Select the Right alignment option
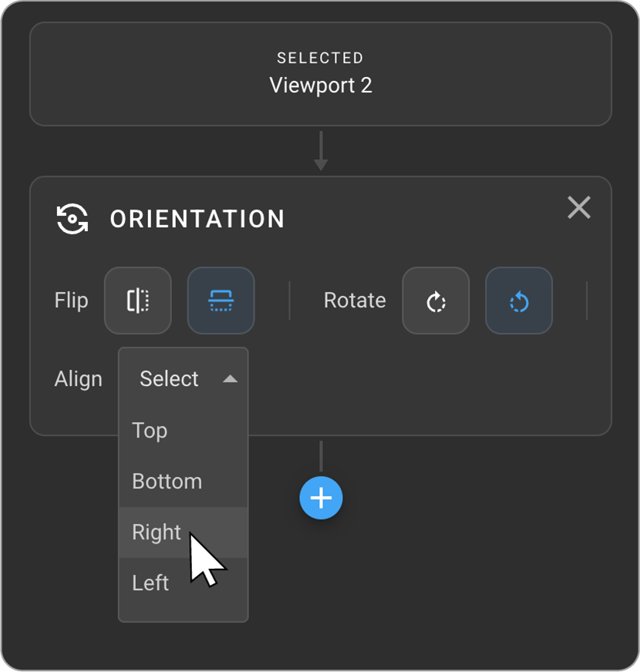 (157, 532)
